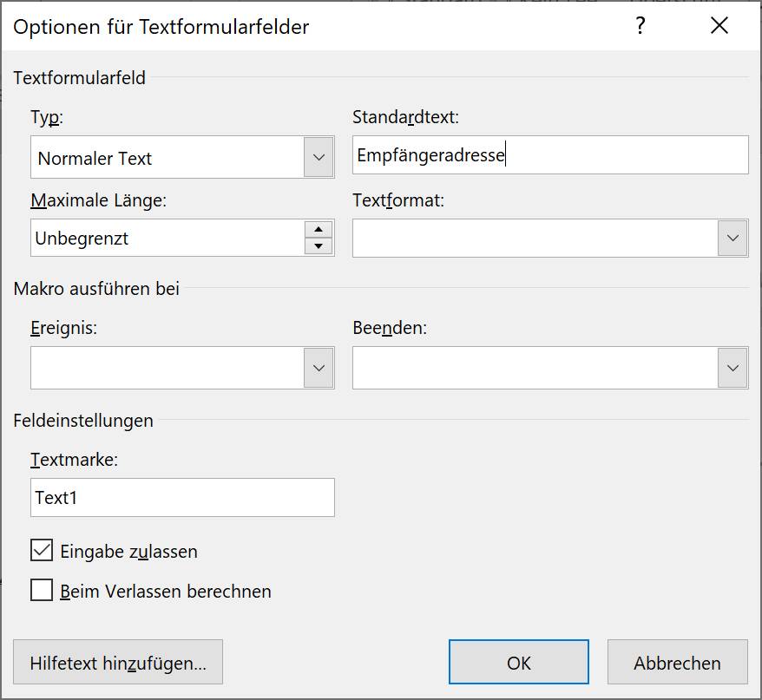The width and height of the screenshot is (762, 700).
Task: Expand the Beenden macro dropdown
Action: click(x=732, y=368)
